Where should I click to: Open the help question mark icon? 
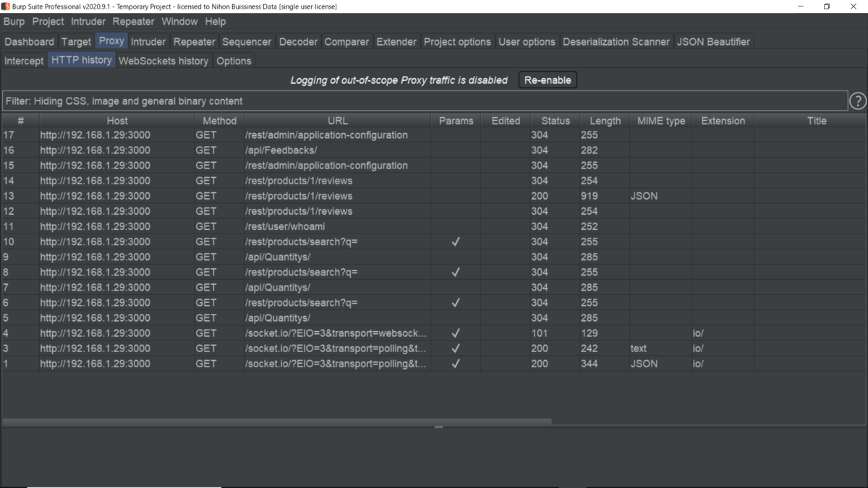[x=857, y=100]
